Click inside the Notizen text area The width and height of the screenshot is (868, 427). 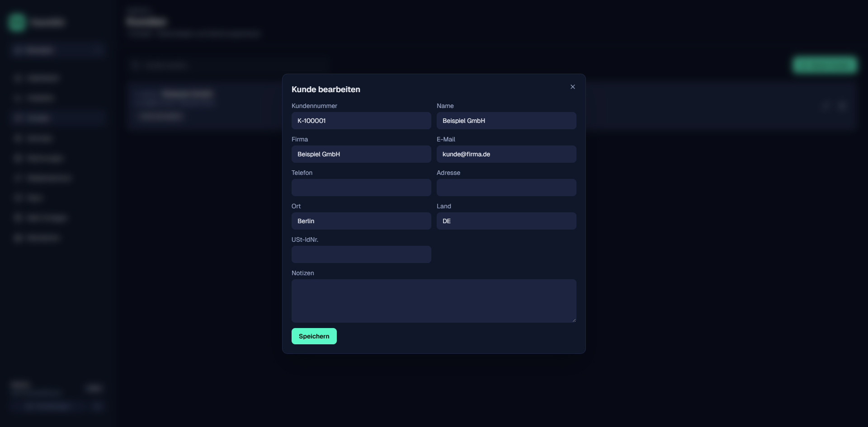[433, 300]
